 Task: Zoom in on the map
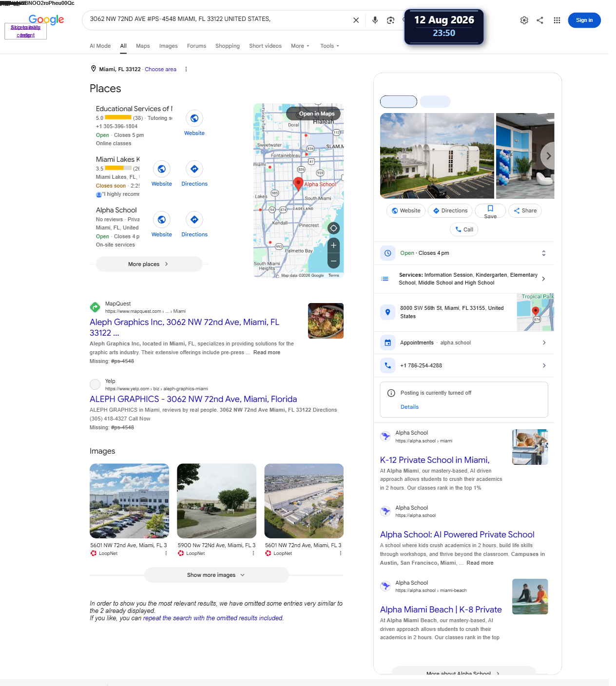(334, 245)
